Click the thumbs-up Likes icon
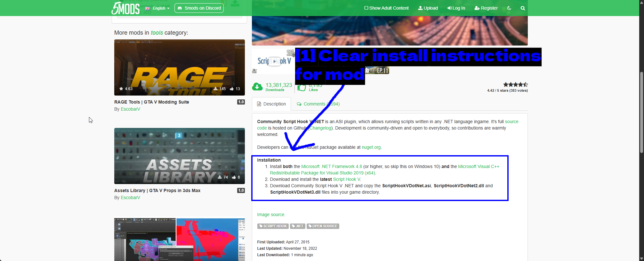 302,88
